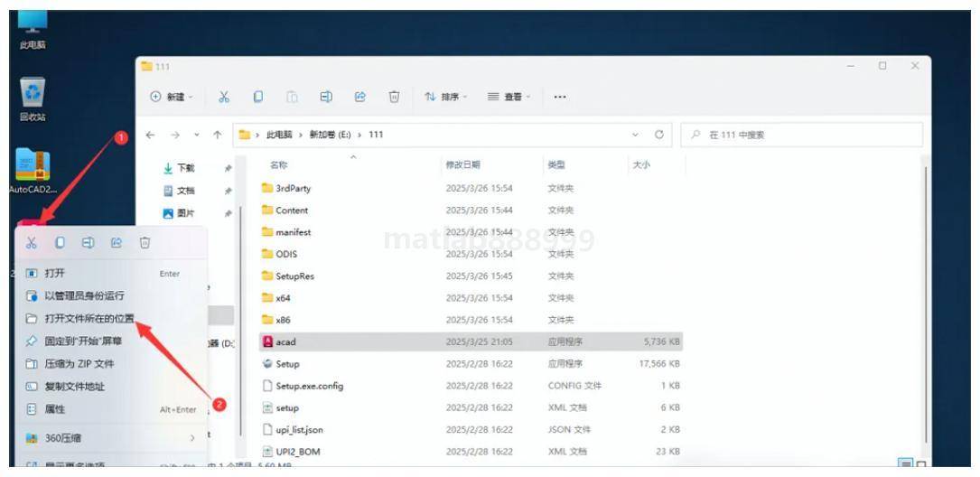Open the three-dots more options menu
Screen dimensions: 980x477
[560, 97]
